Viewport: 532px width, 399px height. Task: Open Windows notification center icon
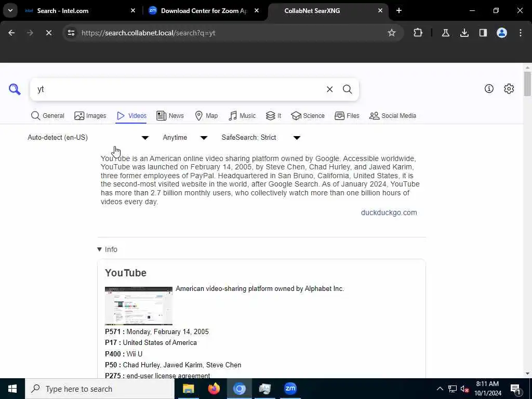(515, 389)
